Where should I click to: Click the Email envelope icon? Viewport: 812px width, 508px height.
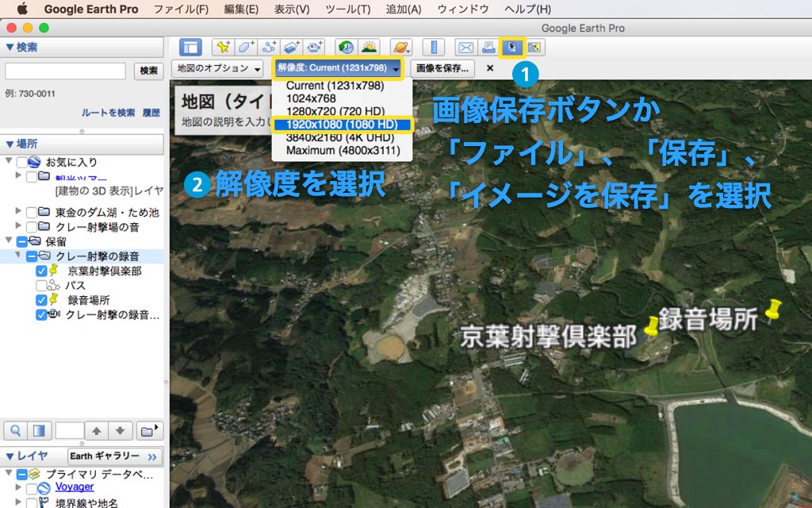[466, 48]
